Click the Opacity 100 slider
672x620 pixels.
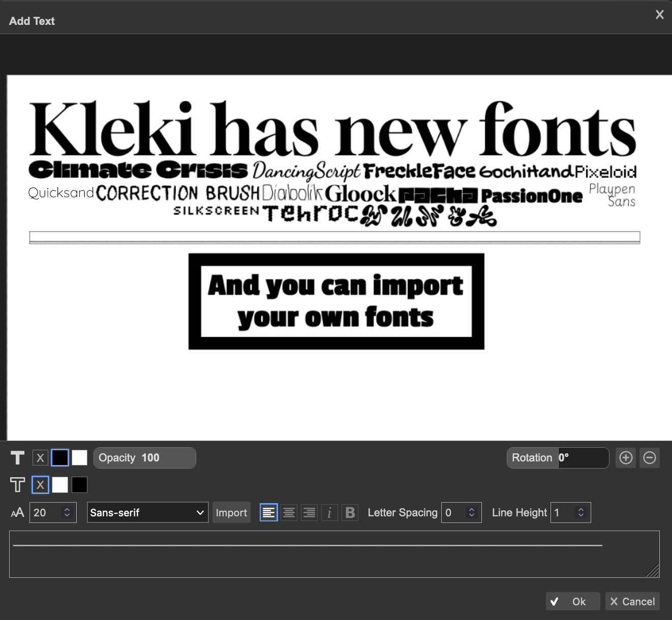click(x=145, y=458)
